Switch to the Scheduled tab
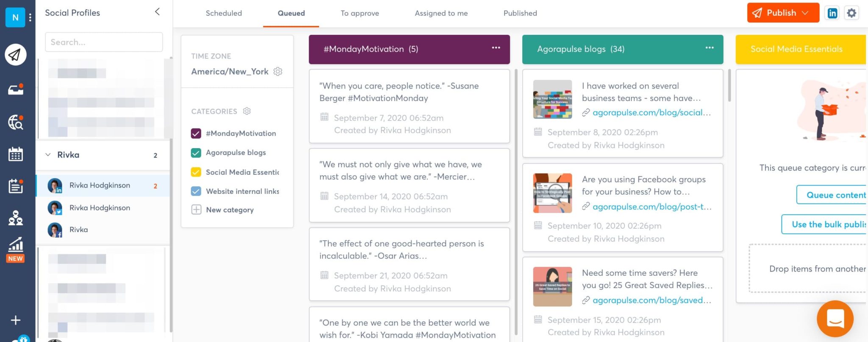The image size is (868, 342). [x=224, y=13]
